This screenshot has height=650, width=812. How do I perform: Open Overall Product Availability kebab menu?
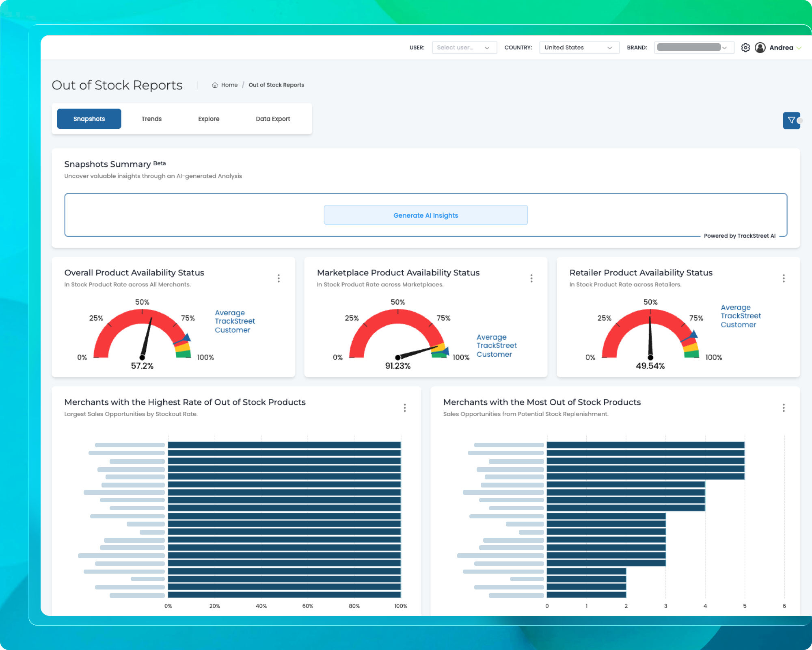pyautogui.click(x=279, y=278)
